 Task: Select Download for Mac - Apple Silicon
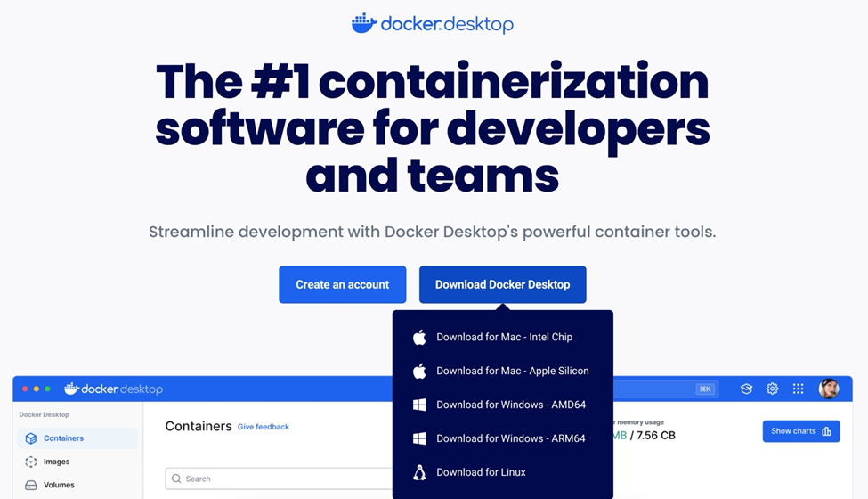[x=512, y=371]
